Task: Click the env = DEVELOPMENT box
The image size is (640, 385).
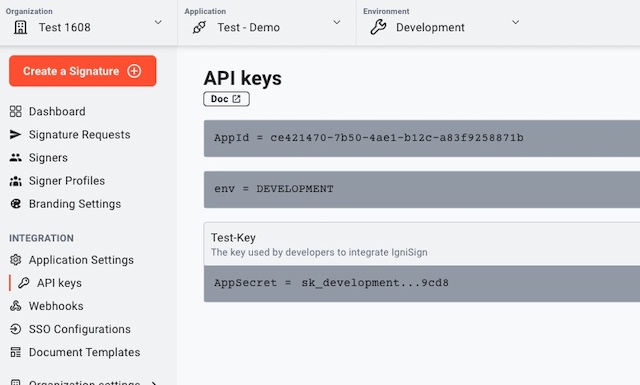Action: click(422, 189)
